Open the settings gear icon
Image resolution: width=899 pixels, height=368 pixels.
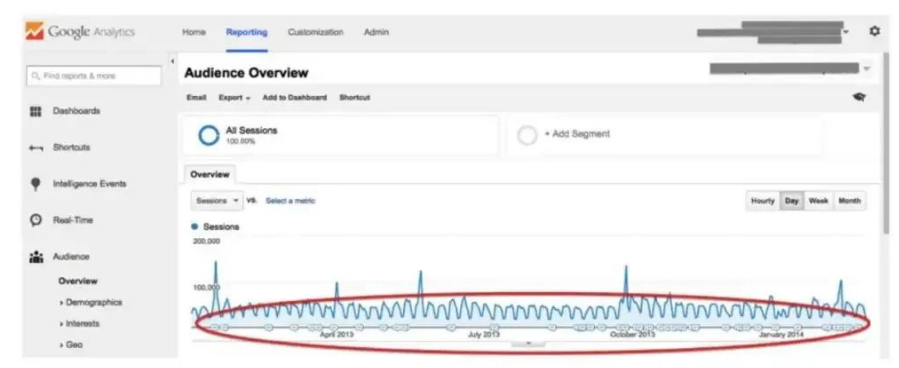pos(874,32)
